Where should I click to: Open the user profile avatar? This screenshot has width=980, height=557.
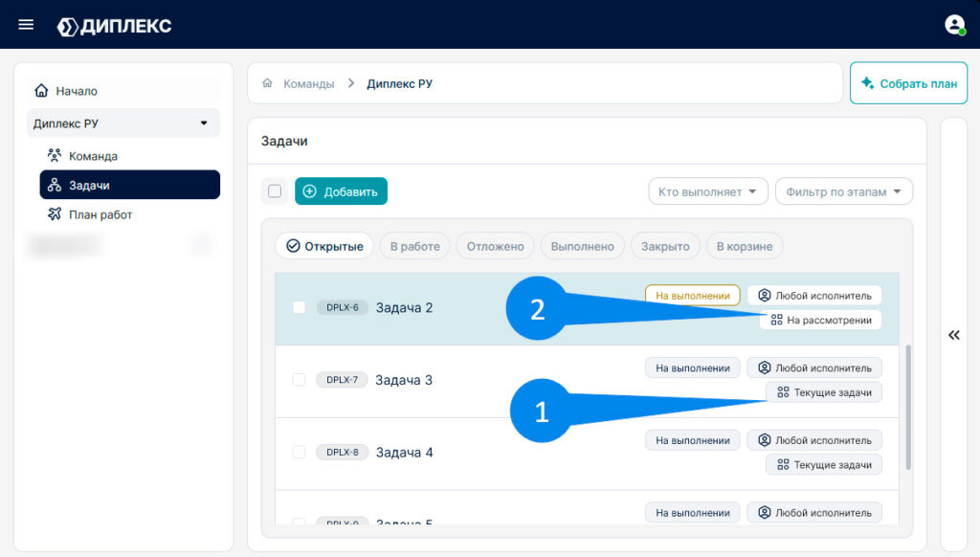(954, 24)
